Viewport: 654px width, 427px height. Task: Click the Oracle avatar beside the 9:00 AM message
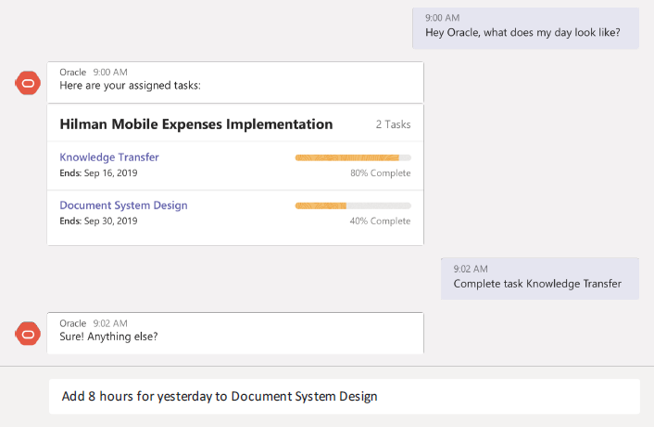pos(28,83)
